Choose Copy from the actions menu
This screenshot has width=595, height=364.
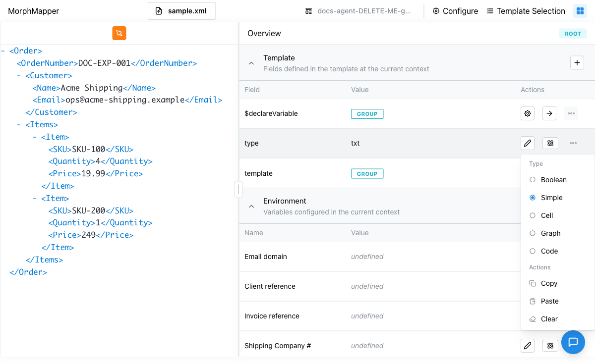558,283
